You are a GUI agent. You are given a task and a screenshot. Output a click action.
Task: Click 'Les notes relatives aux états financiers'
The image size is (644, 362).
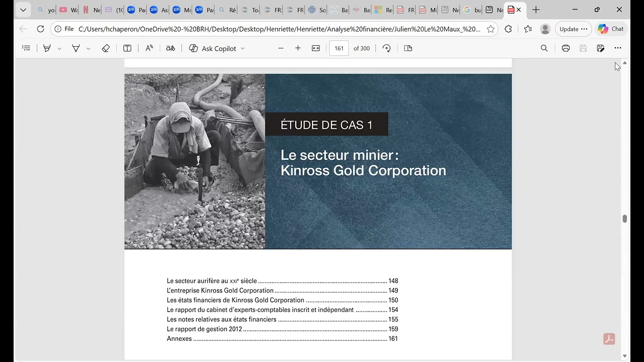pos(282,319)
